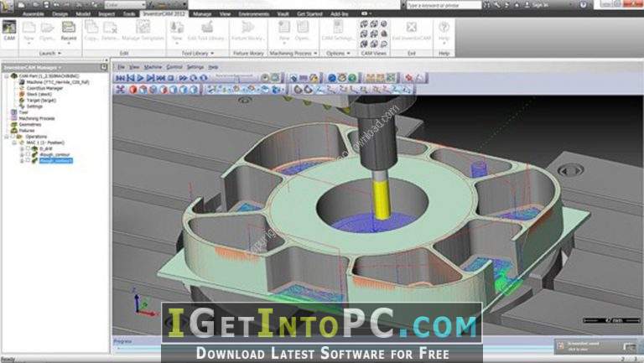
Task: Open the Options panel dropdown
Action: [338, 54]
